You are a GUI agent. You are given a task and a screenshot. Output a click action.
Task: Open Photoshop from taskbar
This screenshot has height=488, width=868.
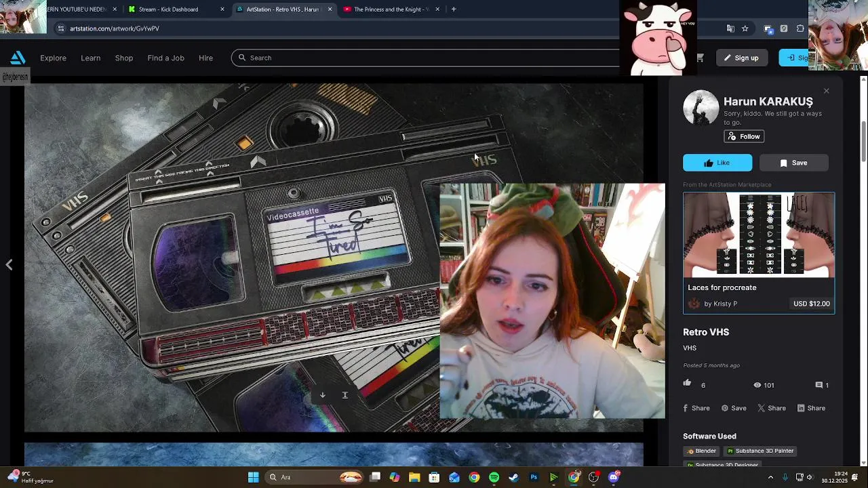pyautogui.click(x=534, y=477)
